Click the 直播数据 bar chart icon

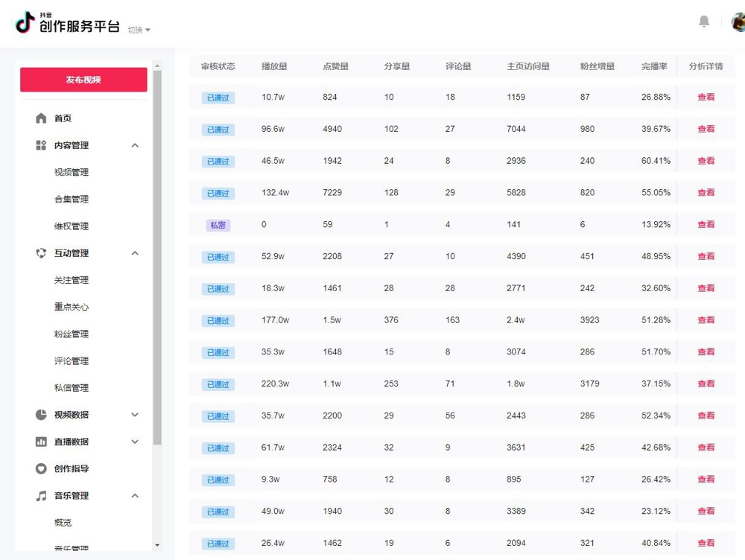point(41,442)
